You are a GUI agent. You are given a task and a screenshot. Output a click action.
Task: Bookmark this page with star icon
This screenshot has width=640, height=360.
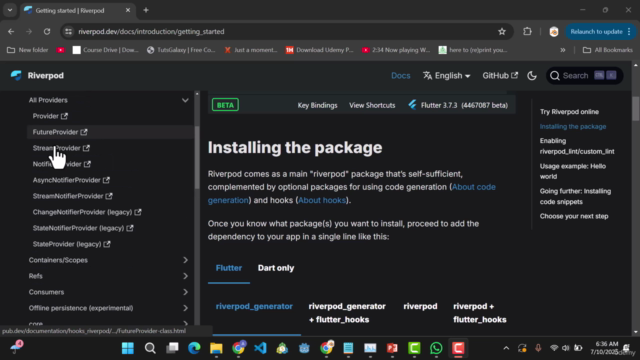pyautogui.click(x=502, y=31)
